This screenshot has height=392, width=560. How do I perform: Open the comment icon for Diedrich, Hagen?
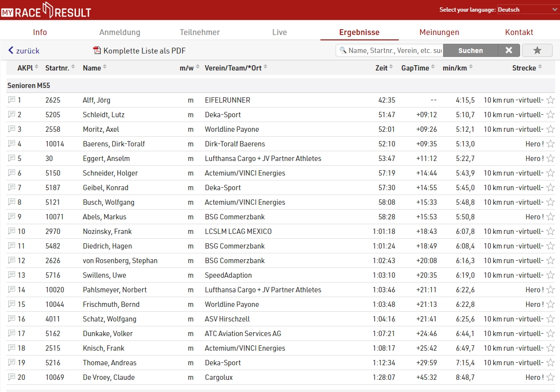[x=11, y=246]
